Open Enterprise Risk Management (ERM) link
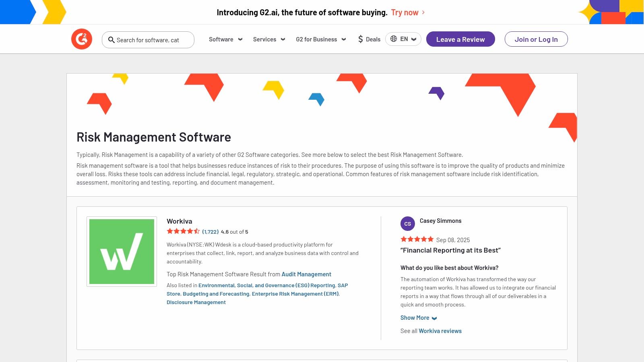Screen dimensions: 644x362 [x=295, y=294]
